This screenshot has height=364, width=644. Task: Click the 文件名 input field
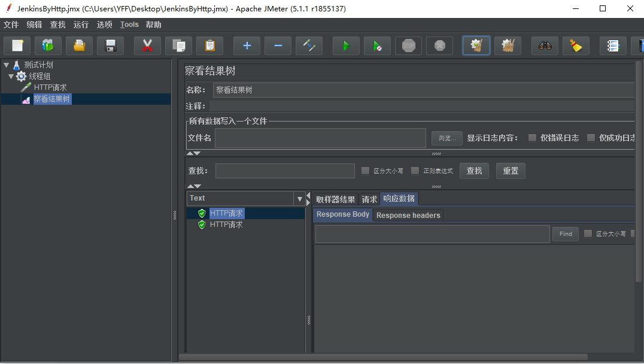tap(320, 138)
